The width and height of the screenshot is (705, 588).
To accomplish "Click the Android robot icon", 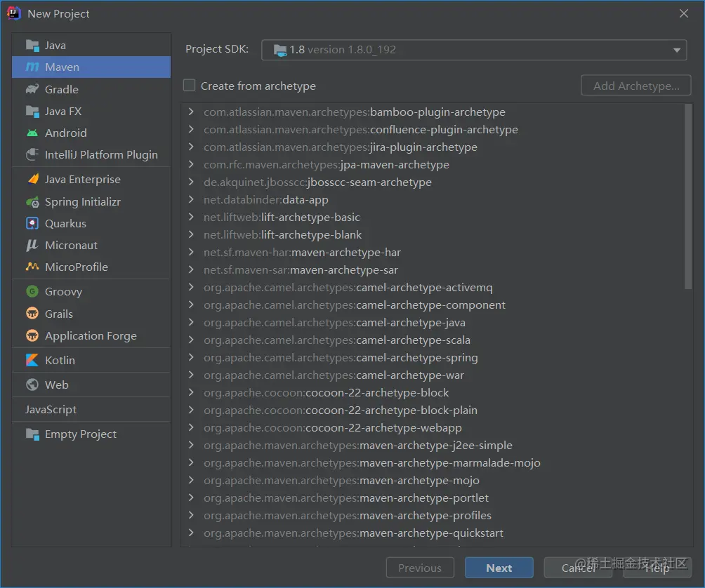I will (32, 133).
